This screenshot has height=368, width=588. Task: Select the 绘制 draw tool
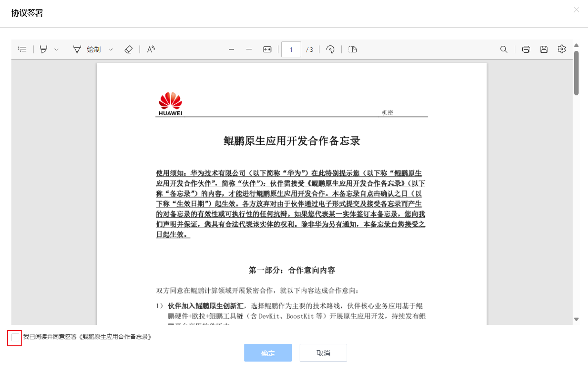(87, 49)
